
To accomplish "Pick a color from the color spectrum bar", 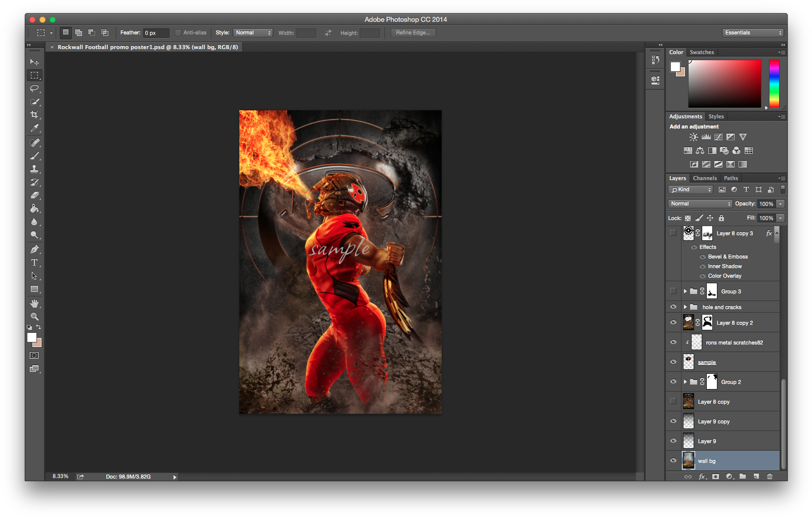I will pyautogui.click(x=774, y=83).
